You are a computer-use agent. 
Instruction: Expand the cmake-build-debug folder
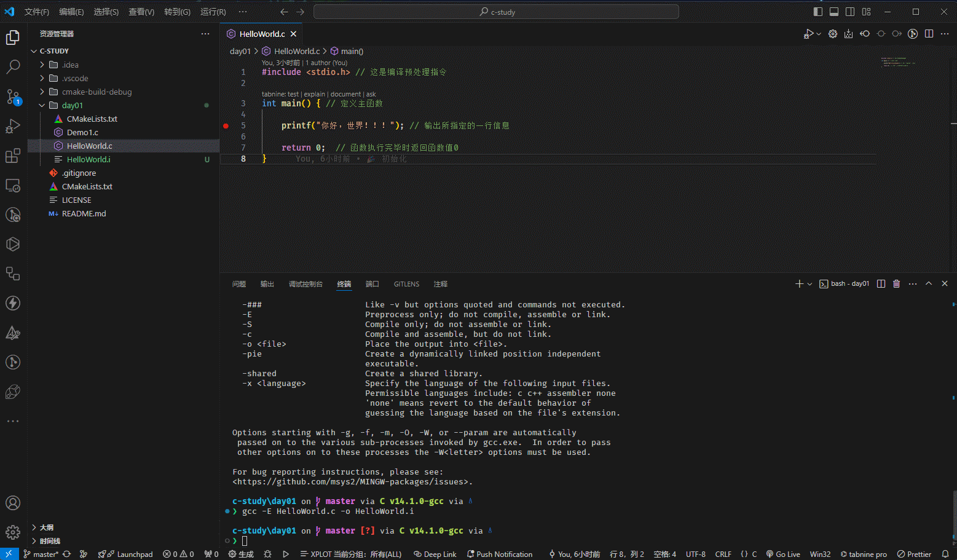(x=42, y=92)
